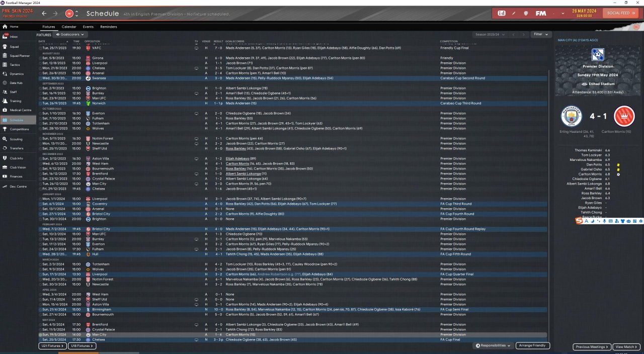This screenshot has height=354, width=644.
Task: Open Transfers icon in sidebar
Action: point(5,148)
